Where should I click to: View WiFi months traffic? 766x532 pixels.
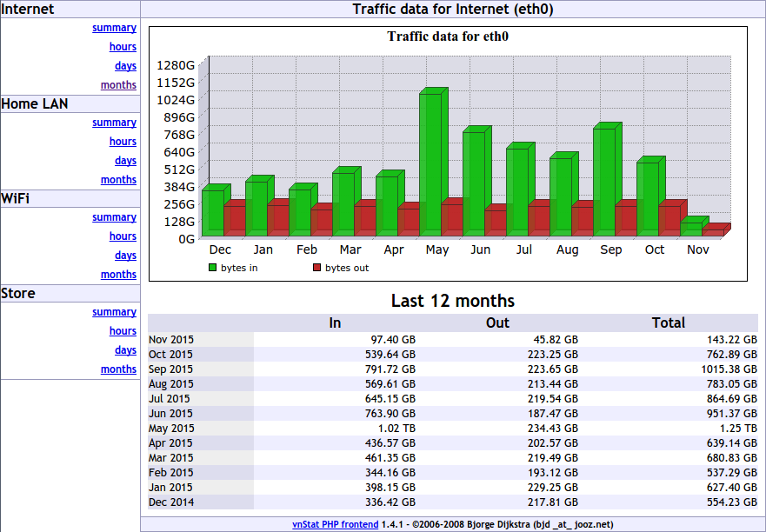point(118,275)
